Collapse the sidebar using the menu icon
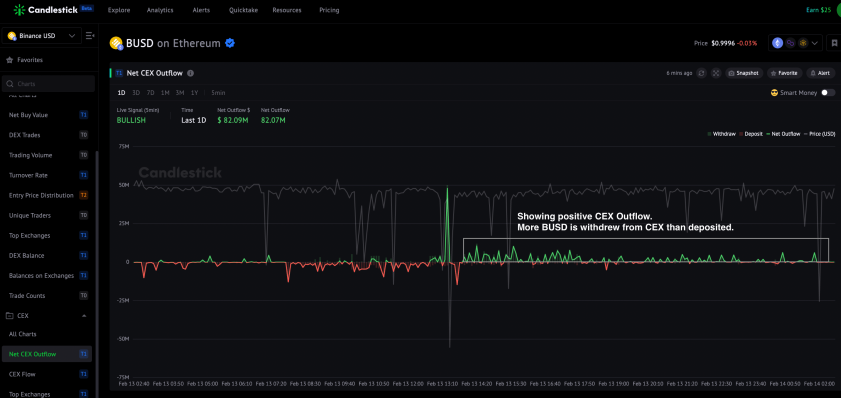The width and height of the screenshot is (841, 398). (x=90, y=36)
